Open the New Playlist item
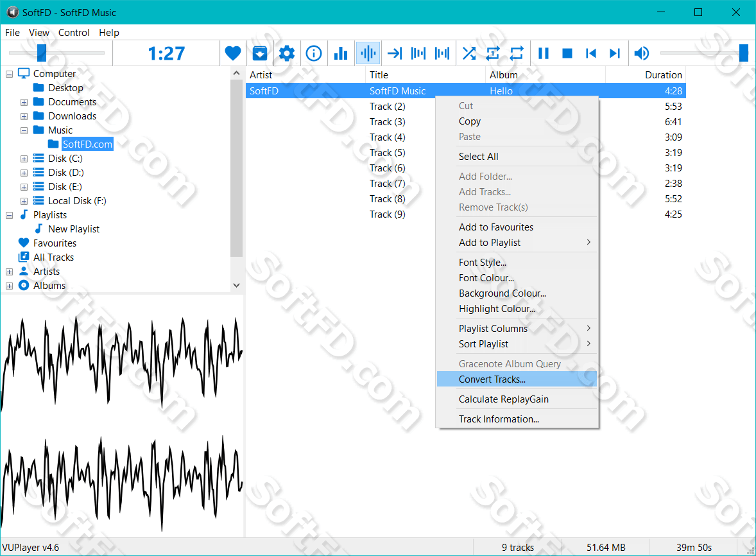The width and height of the screenshot is (756, 556). [74, 229]
